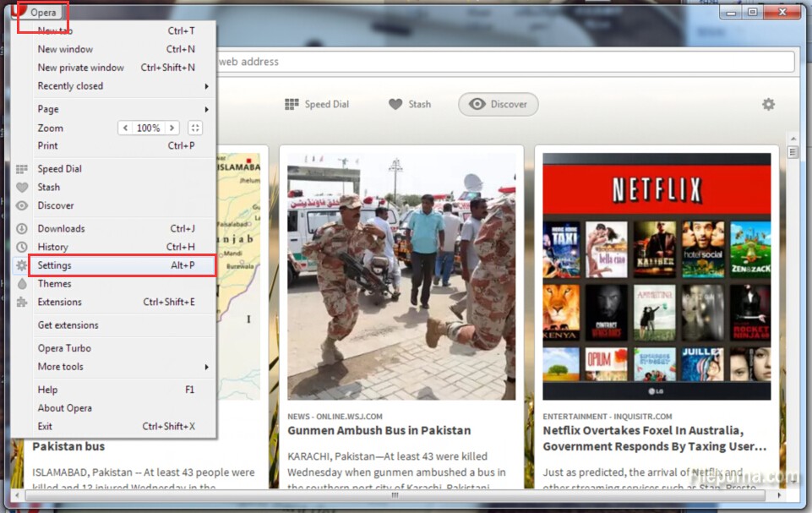Click the Discover eye icon in menu
This screenshot has width=812, height=513.
click(x=22, y=205)
